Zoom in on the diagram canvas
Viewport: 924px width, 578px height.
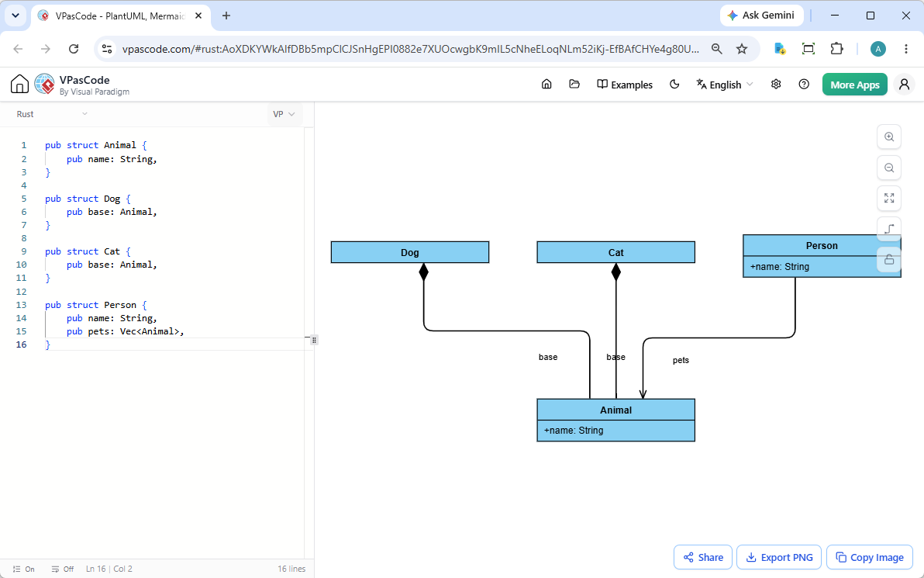pyautogui.click(x=889, y=137)
